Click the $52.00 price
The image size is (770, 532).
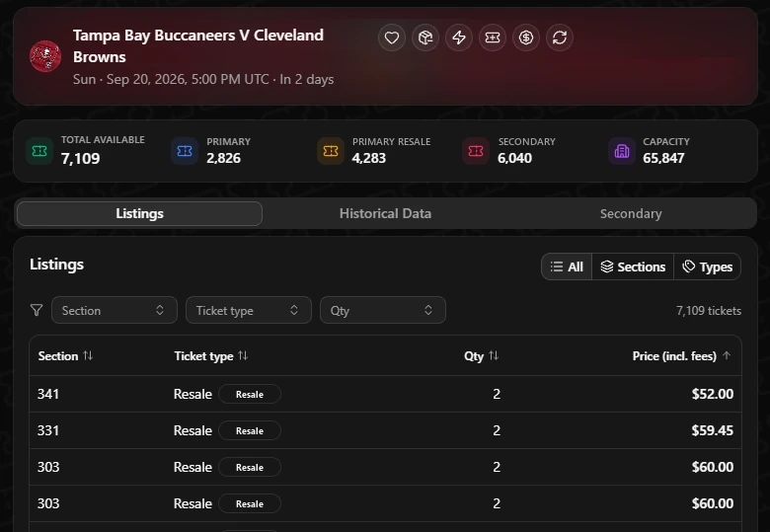pyautogui.click(x=712, y=394)
